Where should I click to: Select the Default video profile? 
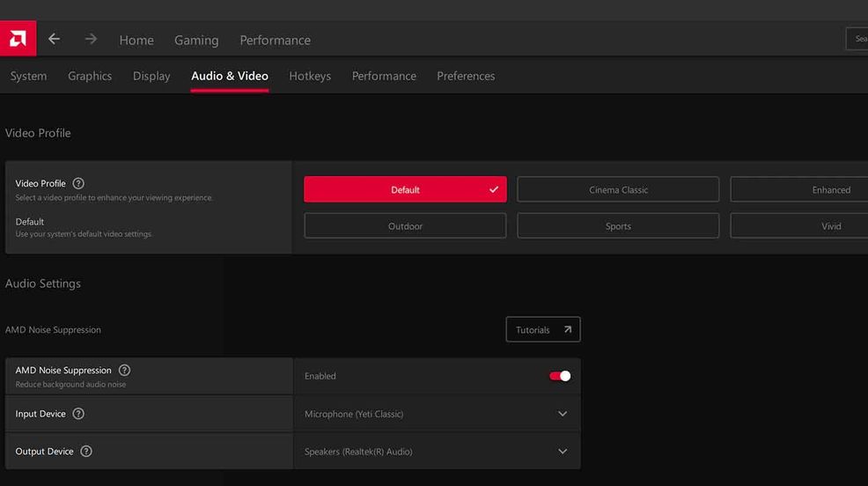(405, 189)
